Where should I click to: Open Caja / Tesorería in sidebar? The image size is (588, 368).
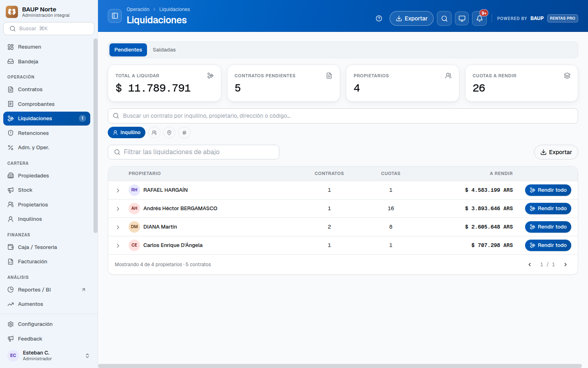coord(47,247)
